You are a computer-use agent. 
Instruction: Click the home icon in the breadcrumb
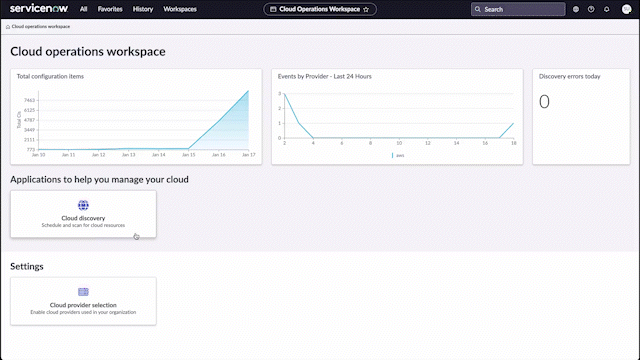pyautogui.click(x=8, y=27)
